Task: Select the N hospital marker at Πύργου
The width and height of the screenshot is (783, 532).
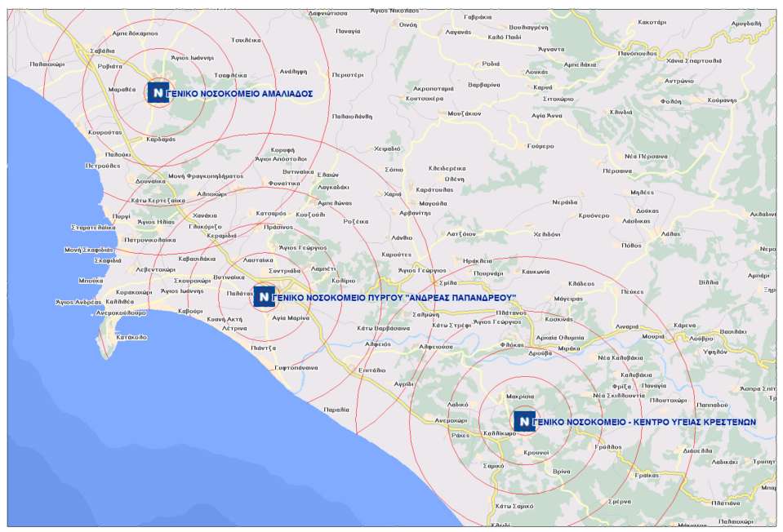Action: (x=264, y=297)
